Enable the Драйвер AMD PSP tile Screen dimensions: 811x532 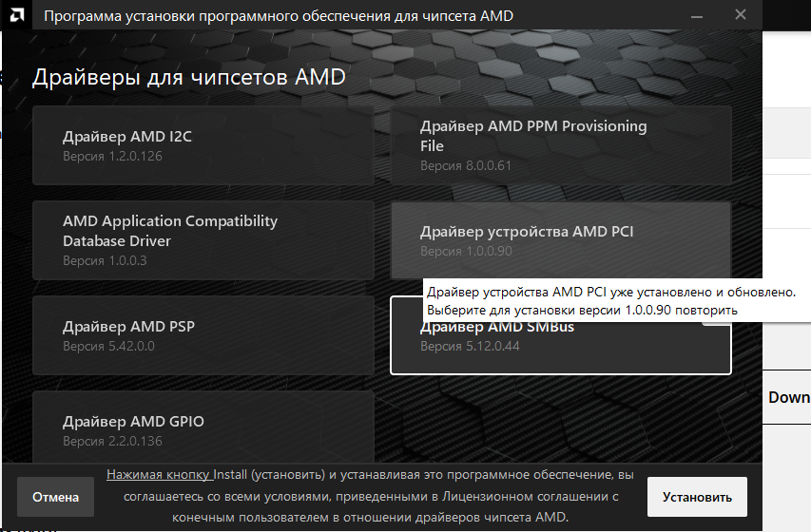point(203,335)
